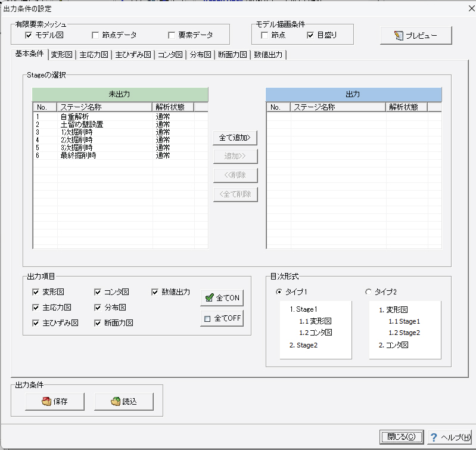Open the 断面力図 tab
Image resolution: width=476 pixels, height=450 pixels.
tap(232, 55)
